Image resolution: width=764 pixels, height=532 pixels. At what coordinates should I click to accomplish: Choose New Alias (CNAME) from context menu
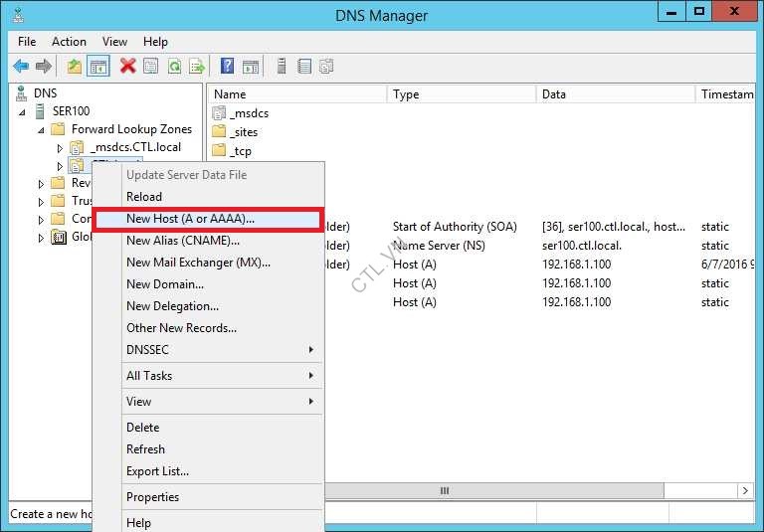click(182, 241)
